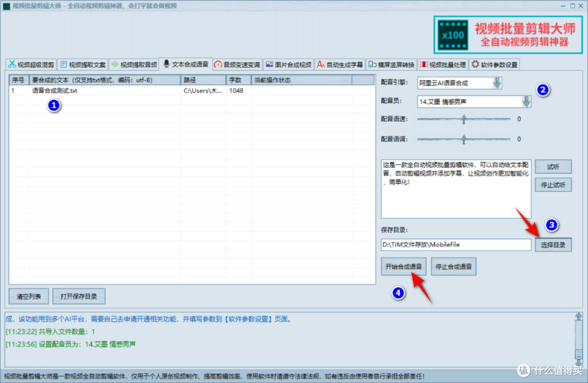588x383 pixels.
Task: Click the C:\Users path cell
Action: click(x=203, y=91)
